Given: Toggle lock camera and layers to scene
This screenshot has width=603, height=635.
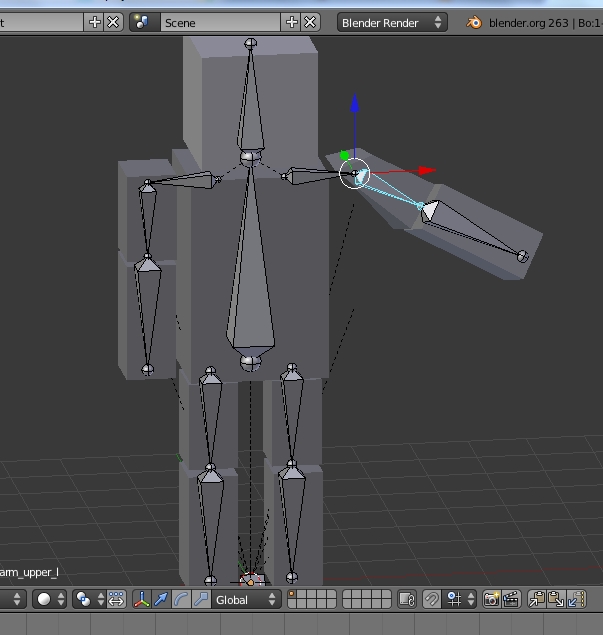Looking at the screenshot, I should tap(407, 599).
